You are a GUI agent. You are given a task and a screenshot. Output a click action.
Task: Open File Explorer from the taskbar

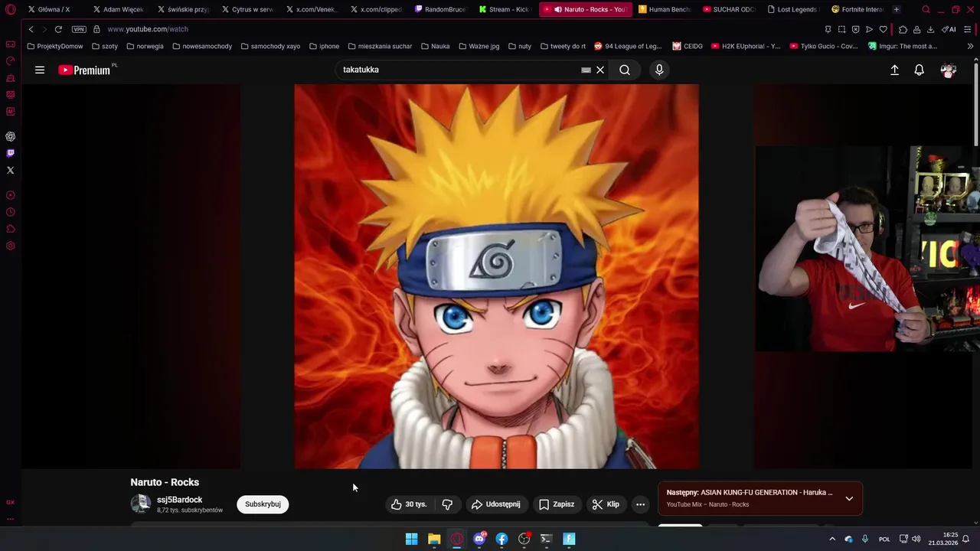[434, 539]
